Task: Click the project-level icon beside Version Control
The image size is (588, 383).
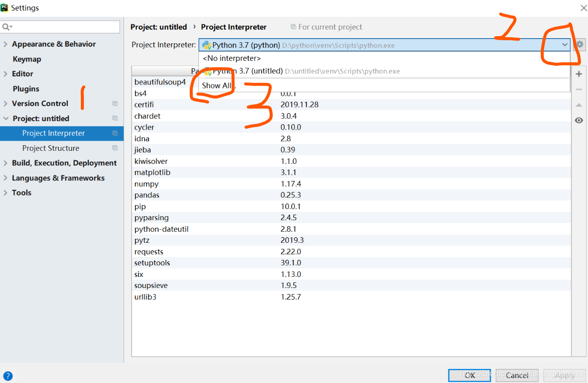Action: click(115, 104)
